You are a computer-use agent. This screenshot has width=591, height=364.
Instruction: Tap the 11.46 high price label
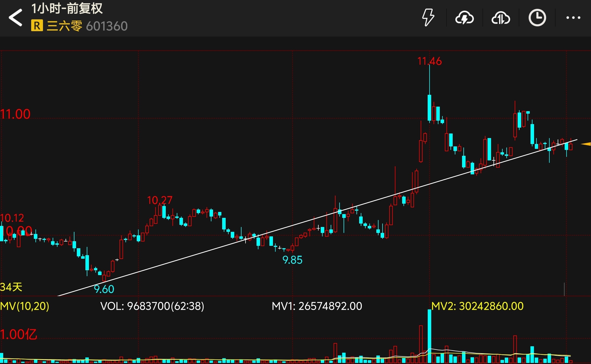coord(429,61)
